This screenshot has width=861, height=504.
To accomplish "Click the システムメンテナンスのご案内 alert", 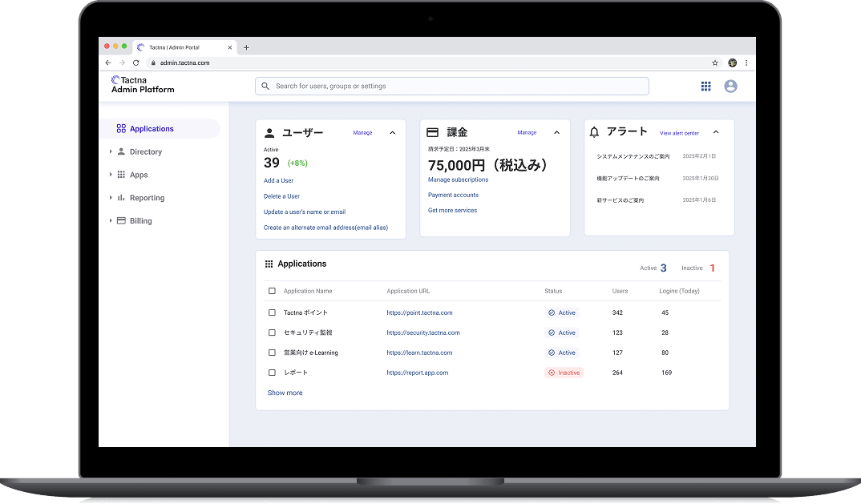I will [x=633, y=156].
